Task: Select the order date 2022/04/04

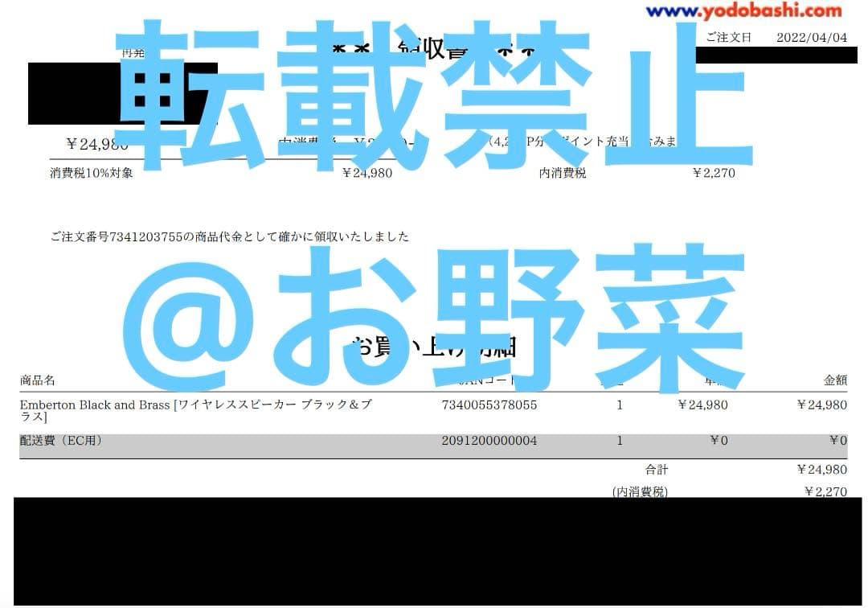Action: (812, 37)
